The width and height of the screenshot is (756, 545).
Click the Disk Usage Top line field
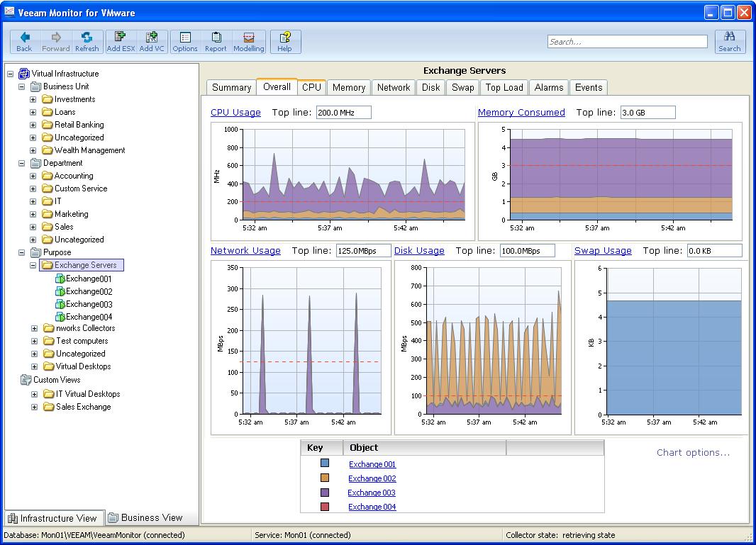pyautogui.click(x=528, y=251)
